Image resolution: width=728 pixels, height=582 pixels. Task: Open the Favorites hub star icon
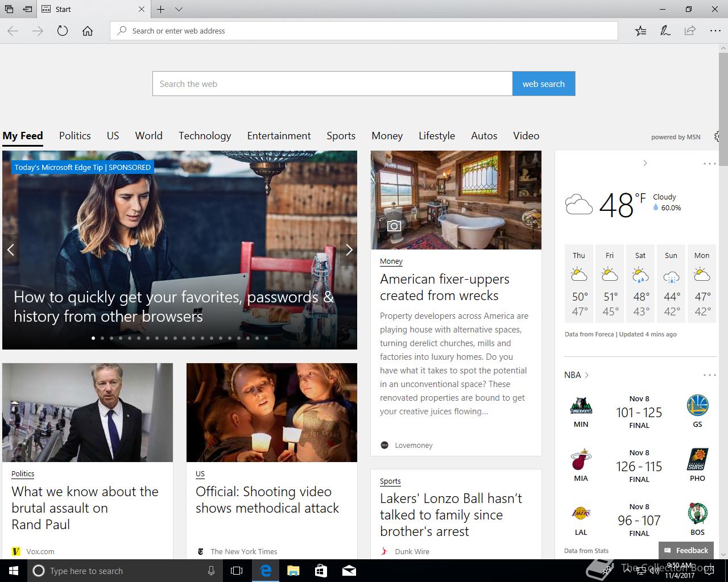(x=640, y=31)
